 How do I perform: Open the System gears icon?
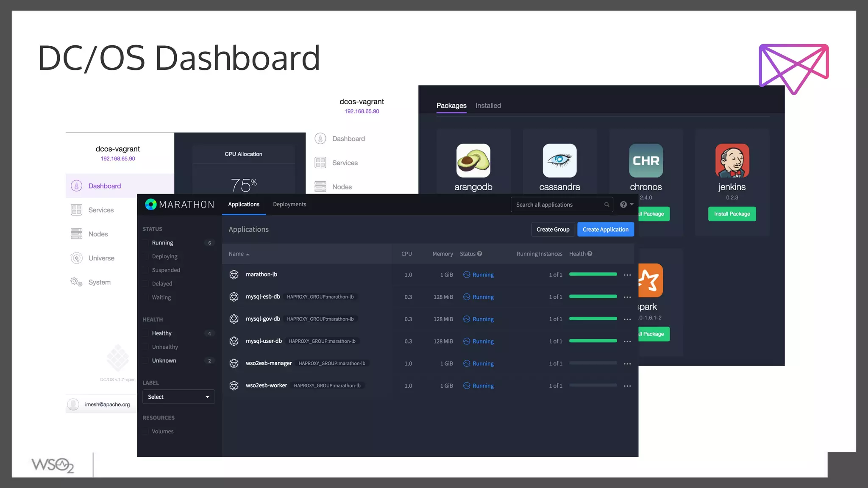76,282
